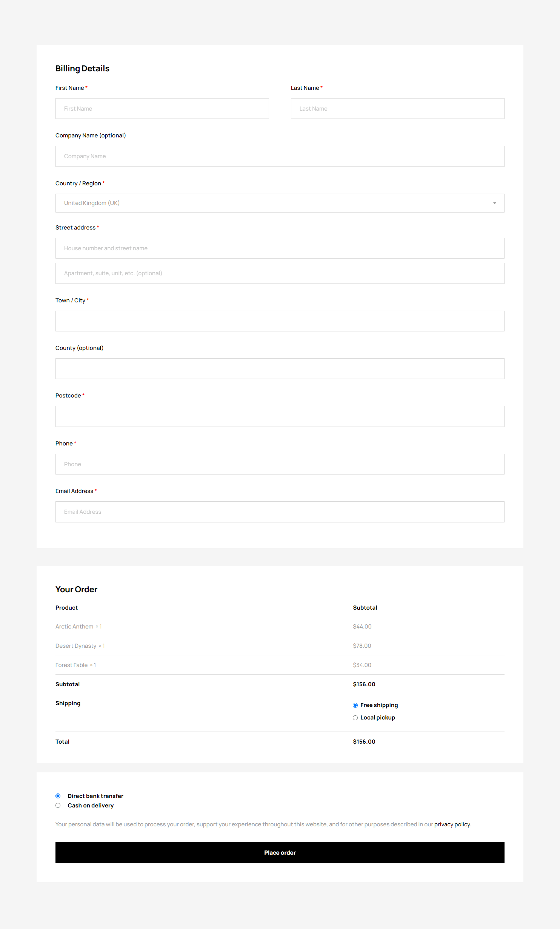
Task: Select Direct bank transfer payment method
Action: pyautogui.click(x=58, y=796)
